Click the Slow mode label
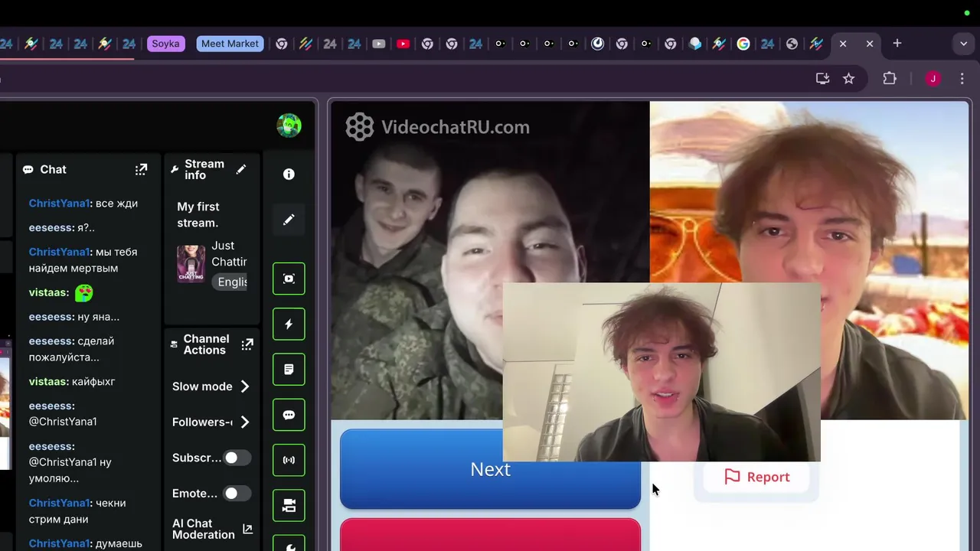 pyautogui.click(x=202, y=386)
